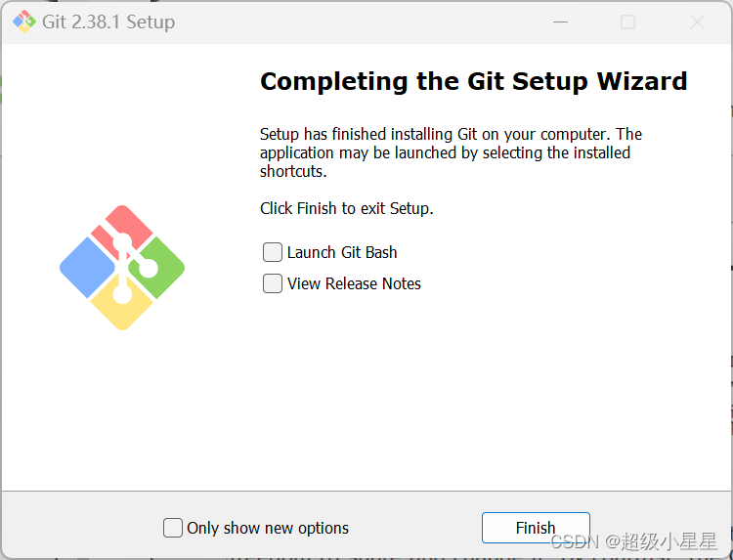Enable the Launch Git Bash checkbox
This screenshot has width=733, height=560.
tap(273, 252)
